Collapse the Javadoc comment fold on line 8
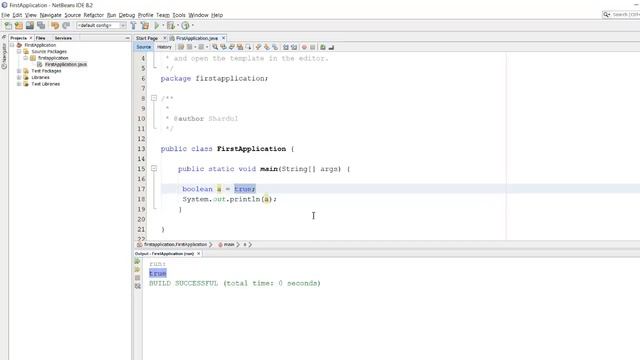The height and width of the screenshot is (360, 640). [x=154, y=98]
